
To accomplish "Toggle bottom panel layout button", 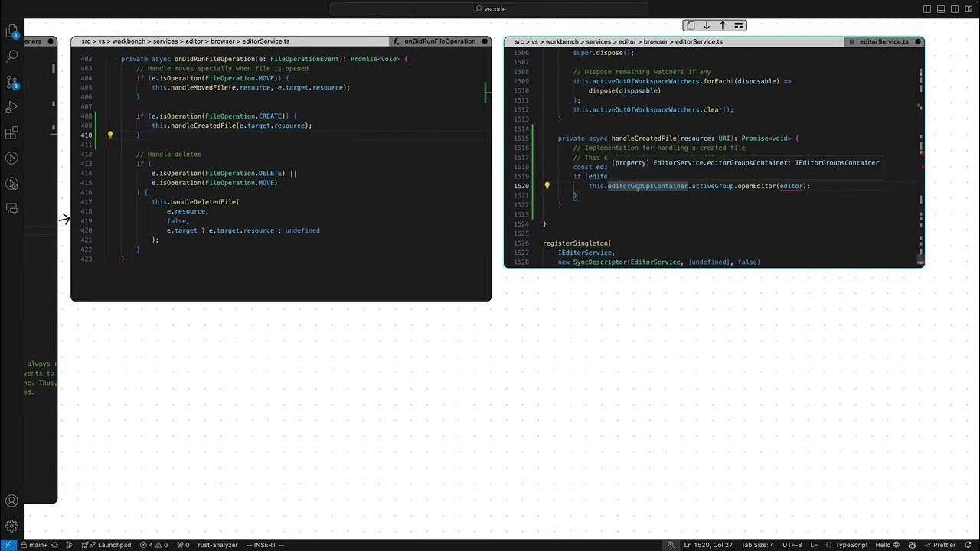I will pyautogui.click(x=940, y=9).
